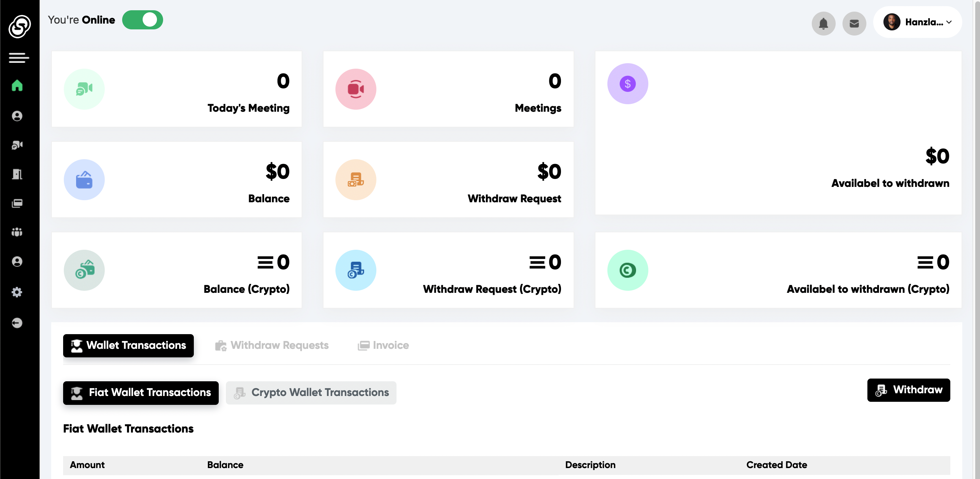The height and width of the screenshot is (479, 980).
Task: Select the Wallet Transactions tab
Action: click(x=128, y=345)
